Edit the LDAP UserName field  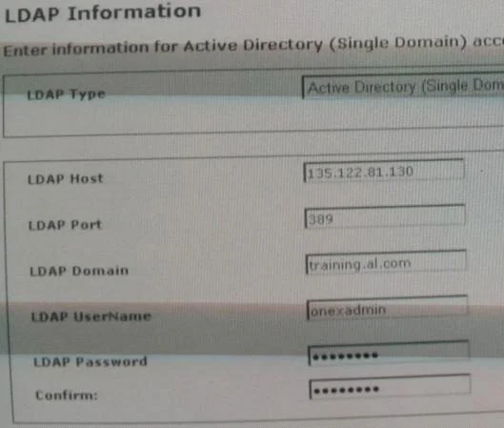387,308
